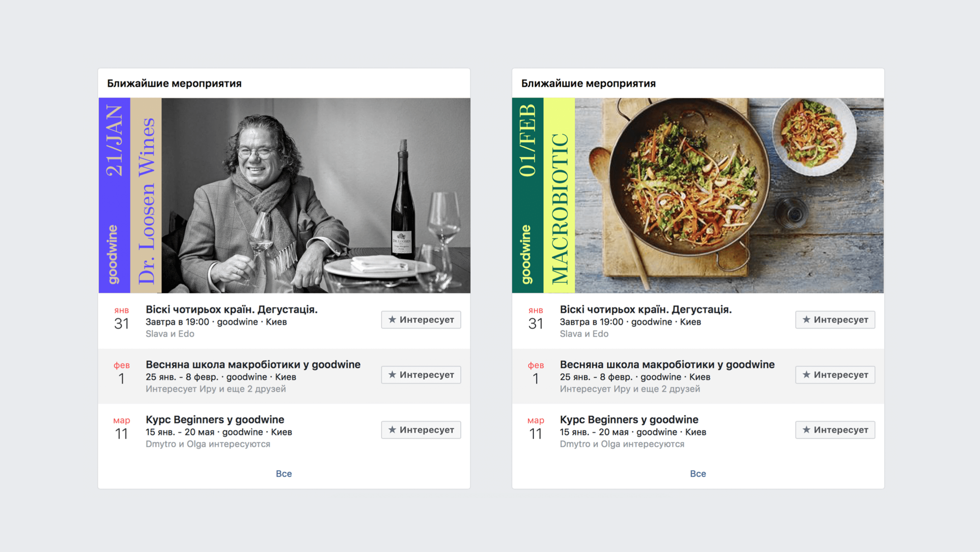980x552 pixels.
Task: Open Весняна школа макробіотики event in right card
Action: click(667, 365)
